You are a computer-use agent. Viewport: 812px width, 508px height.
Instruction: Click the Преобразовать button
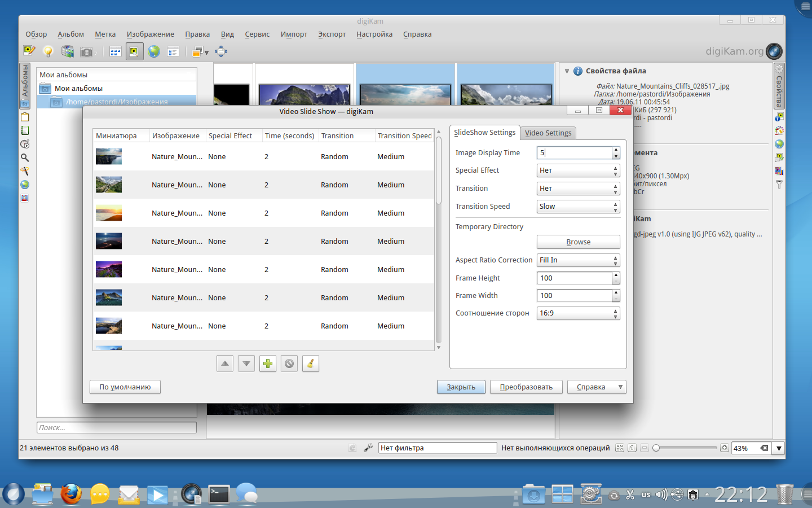click(x=526, y=387)
